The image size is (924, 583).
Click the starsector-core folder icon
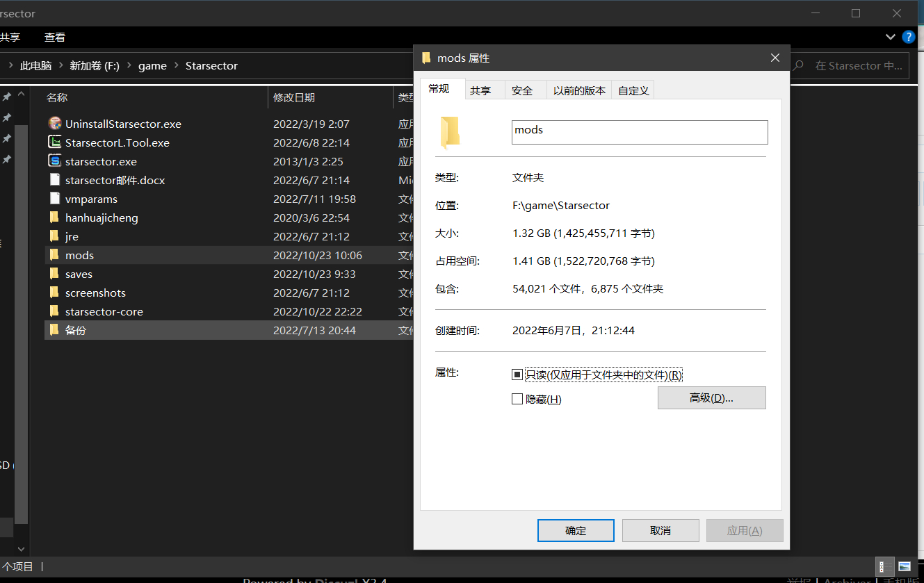click(x=55, y=311)
